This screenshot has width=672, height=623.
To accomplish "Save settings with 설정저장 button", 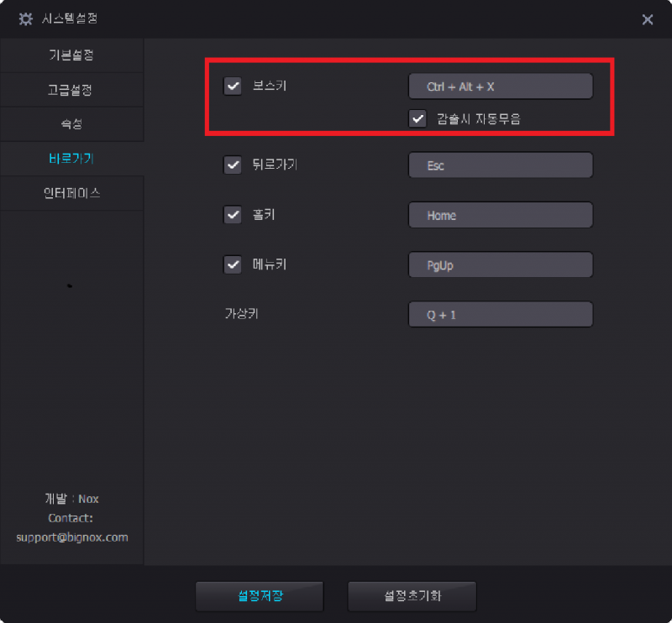I will 260,596.
